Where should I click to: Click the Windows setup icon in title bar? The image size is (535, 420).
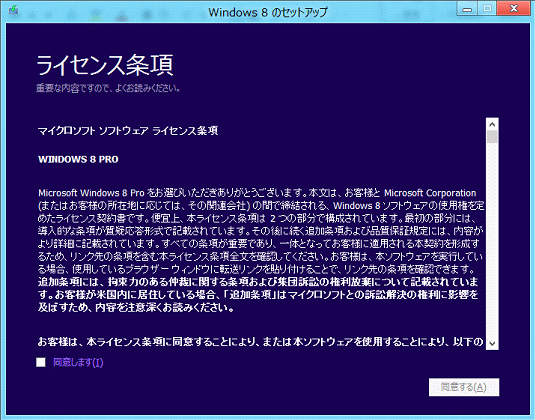pyautogui.click(x=13, y=10)
